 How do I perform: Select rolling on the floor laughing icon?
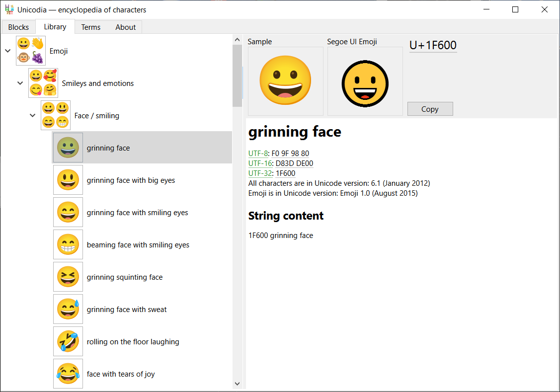click(68, 342)
